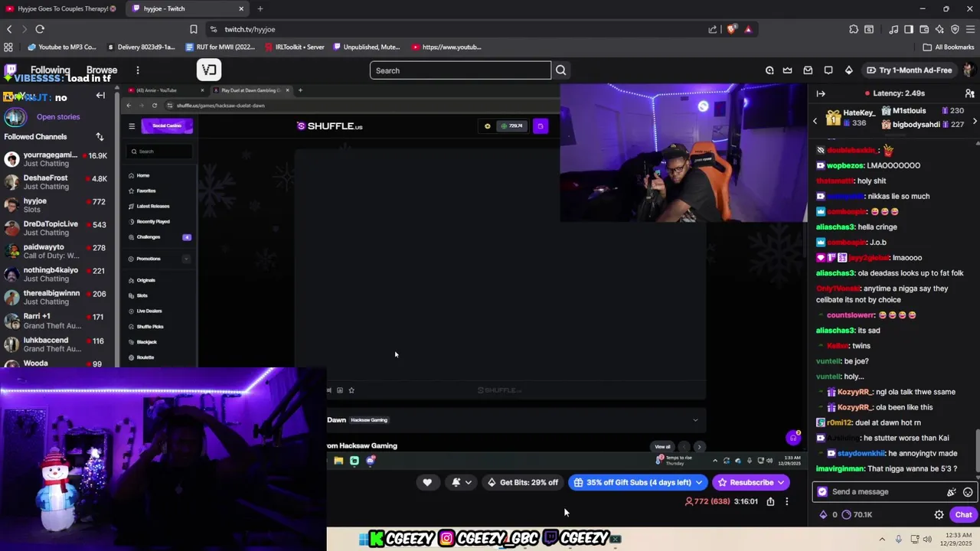Open the All Bookmarks folder
This screenshot has height=551, width=980.
tap(949, 47)
